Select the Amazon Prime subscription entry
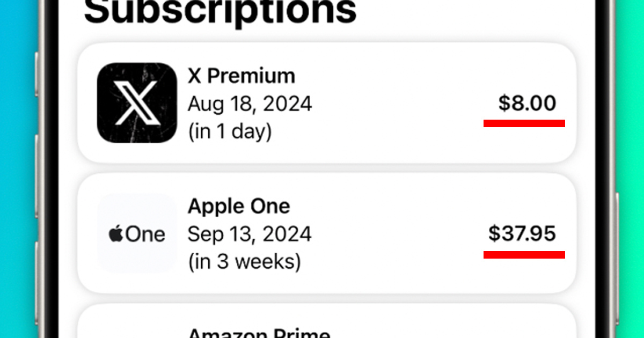 click(327, 321)
